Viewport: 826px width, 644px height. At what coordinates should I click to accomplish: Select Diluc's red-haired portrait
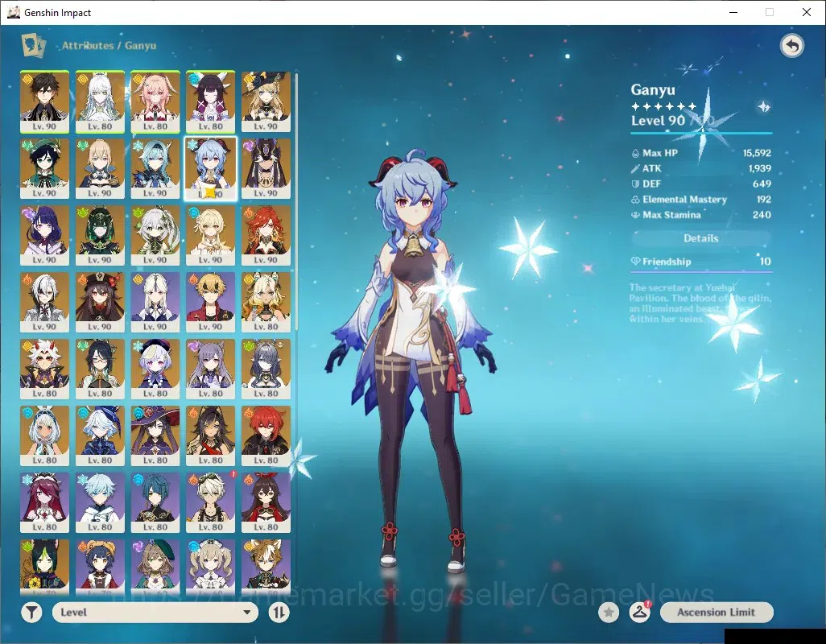[266, 436]
